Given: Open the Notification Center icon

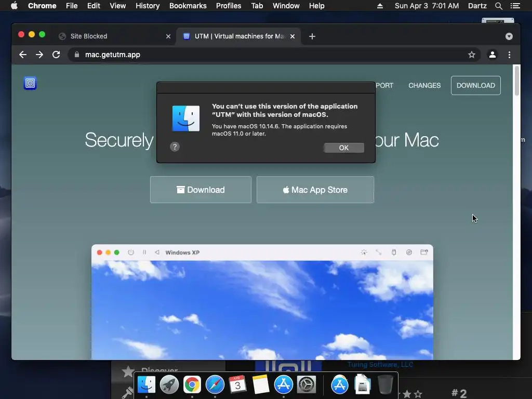Looking at the screenshot, I should 515,6.
